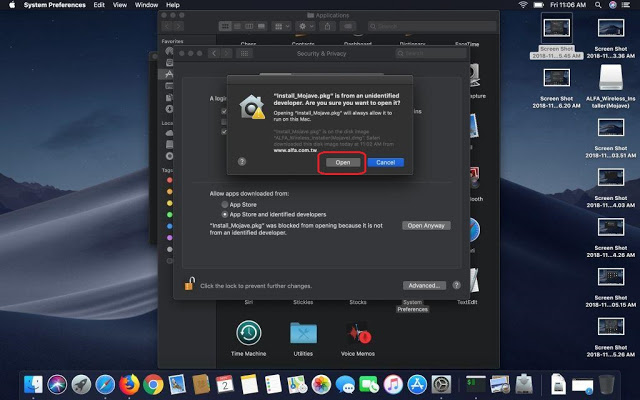Open the Advanced... settings
Screen dimensions: 640x400
point(425,285)
